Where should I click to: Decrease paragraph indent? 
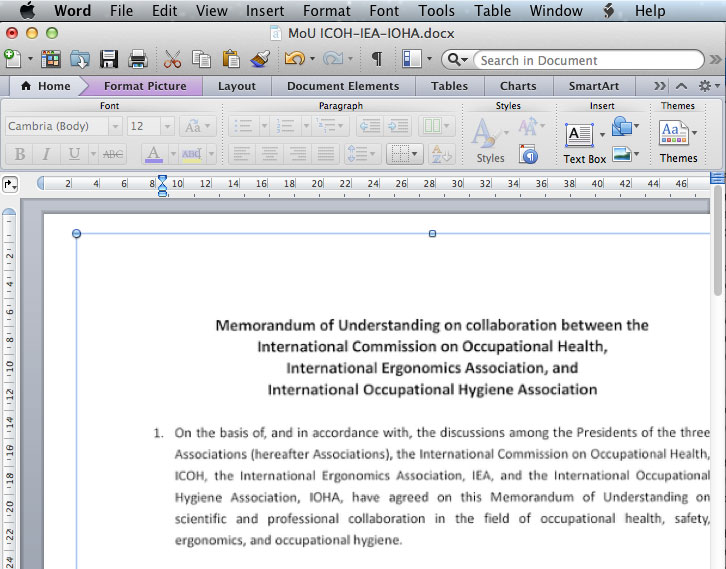pos(370,126)
